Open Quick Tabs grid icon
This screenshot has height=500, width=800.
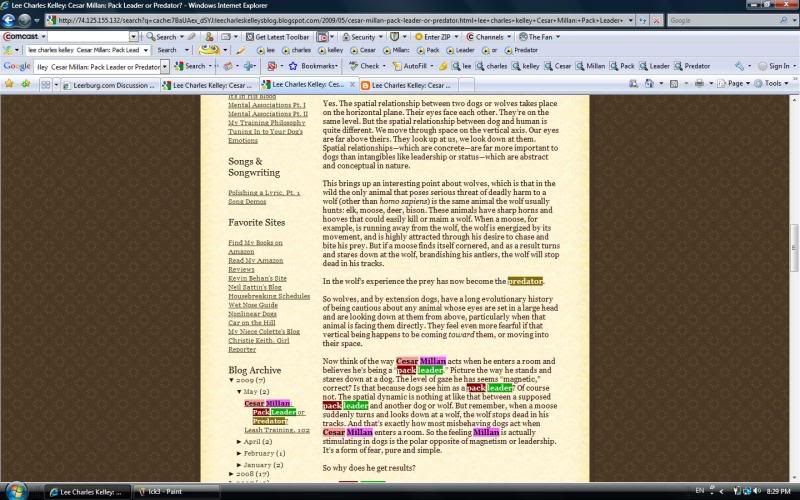click(x=46, y=85)
